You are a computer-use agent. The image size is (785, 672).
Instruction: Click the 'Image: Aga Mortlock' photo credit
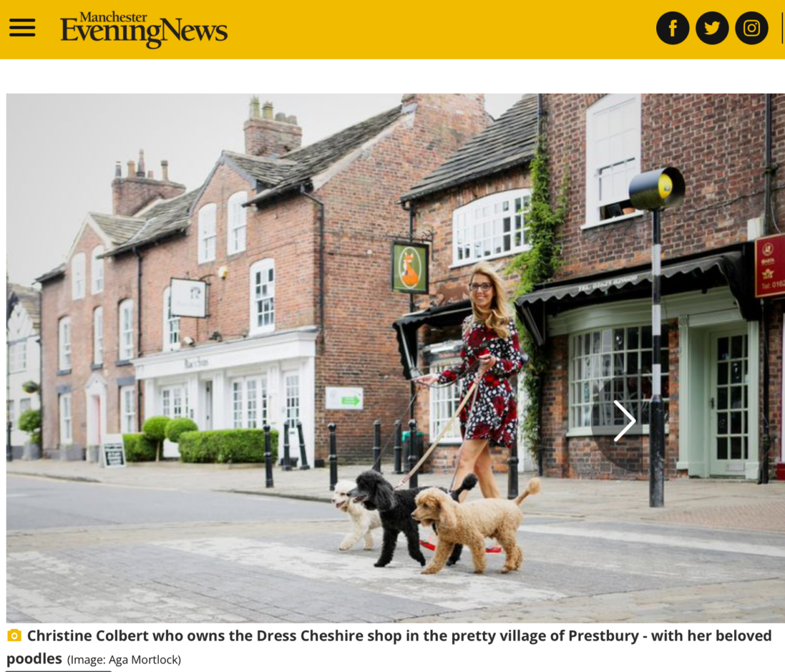coord(124,660)
